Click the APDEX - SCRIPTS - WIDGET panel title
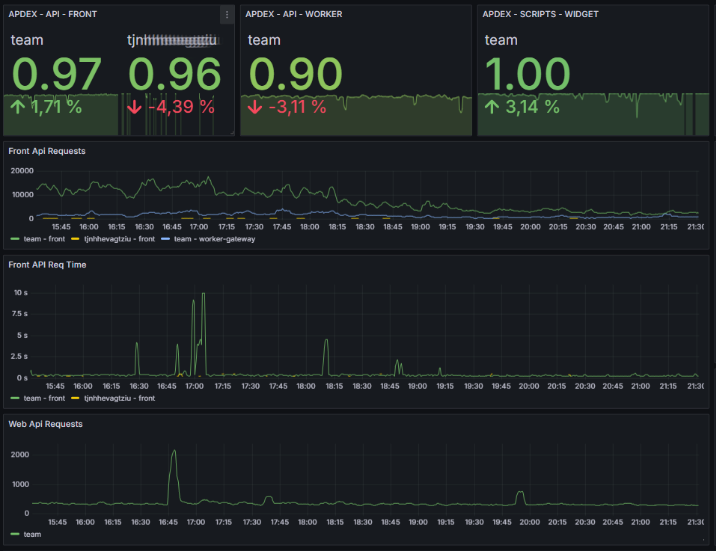Screen dimensions: 716x551 coord(540,14)
